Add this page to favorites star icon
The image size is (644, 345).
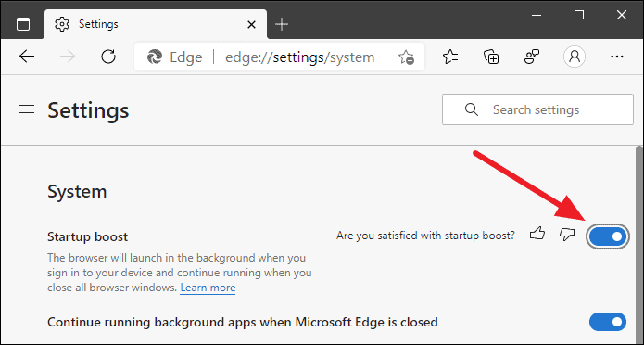pos(406,57)
